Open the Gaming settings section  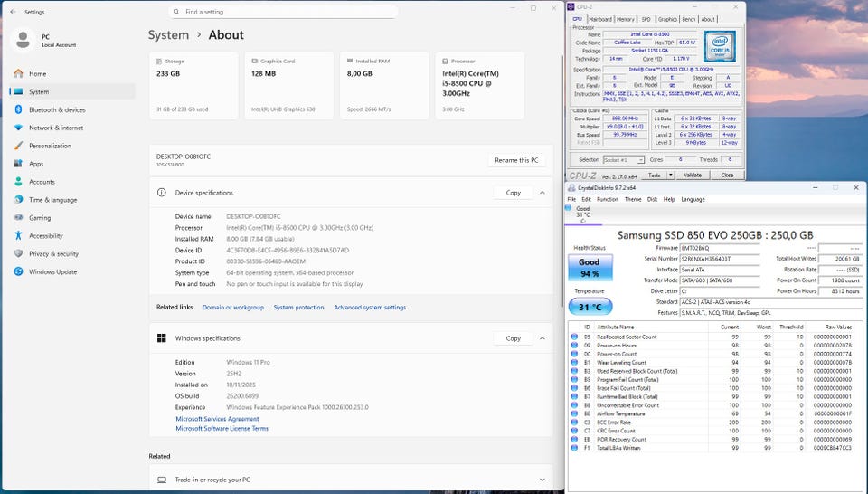tap(40, 217)
